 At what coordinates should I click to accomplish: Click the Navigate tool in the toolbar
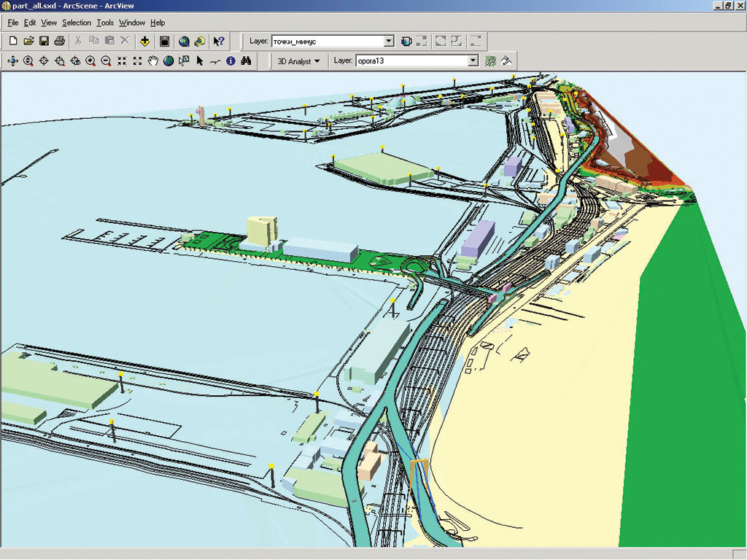tap(12, 61)
